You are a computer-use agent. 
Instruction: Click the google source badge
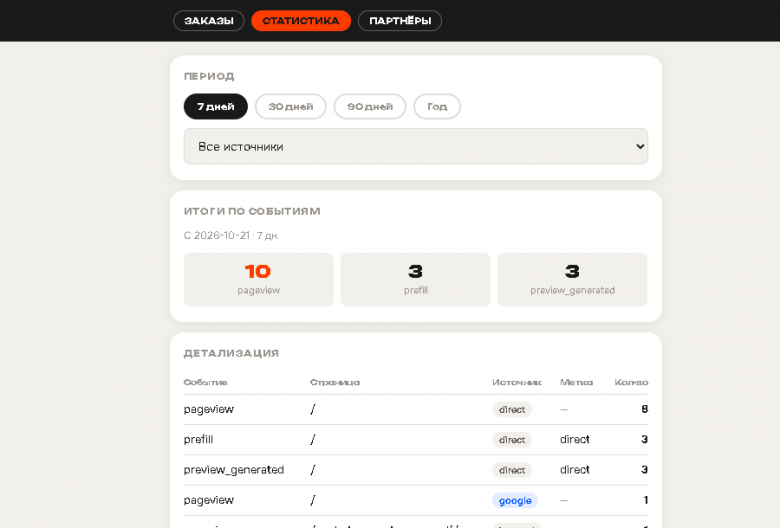coord(515,501)
